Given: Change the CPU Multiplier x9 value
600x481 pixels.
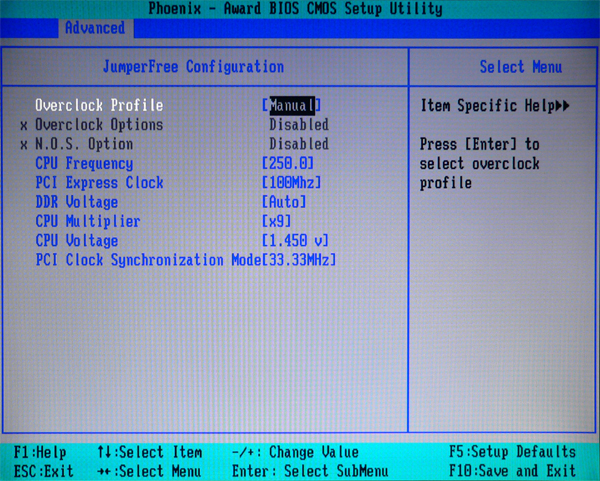Looking at the screenshot, I should [276, 221].
